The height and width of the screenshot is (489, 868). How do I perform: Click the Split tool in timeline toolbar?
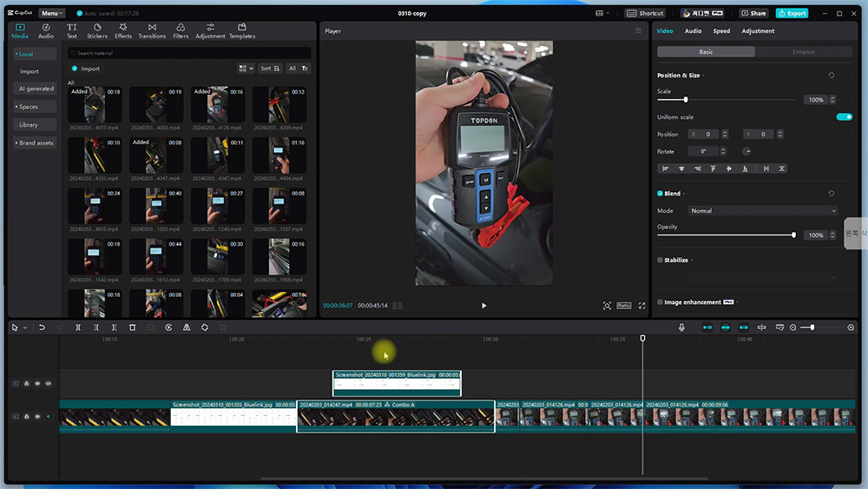point(78,327)
